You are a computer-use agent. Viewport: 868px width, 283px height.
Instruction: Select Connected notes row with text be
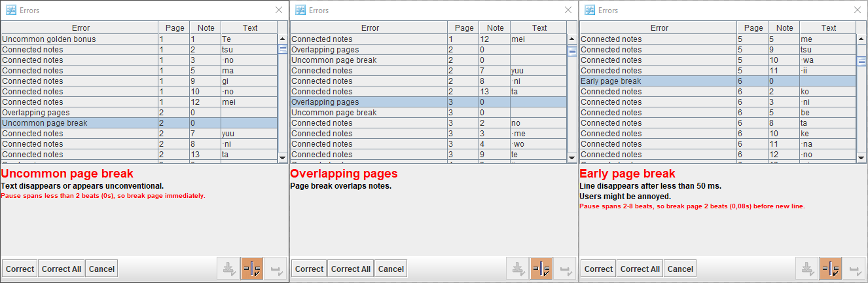pos(718,113)
